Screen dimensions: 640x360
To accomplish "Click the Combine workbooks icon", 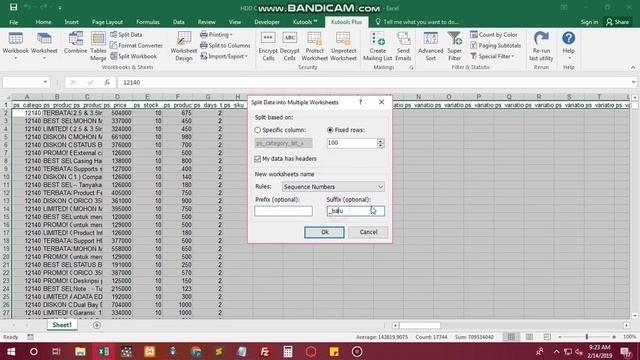I will (76, 43).
